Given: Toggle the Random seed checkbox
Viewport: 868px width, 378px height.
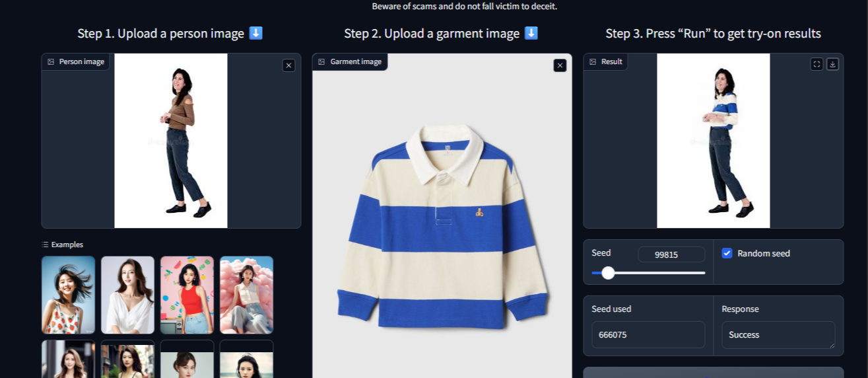Looking at the screenshot, I should [x=727, y=253].
